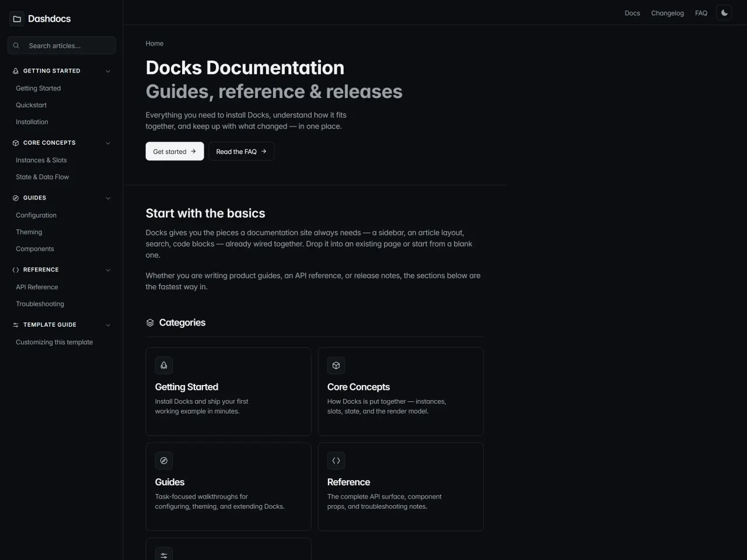The image size is (747, 560).
Task: Open Changelog in the top navigation
Action: pos(668,13)
